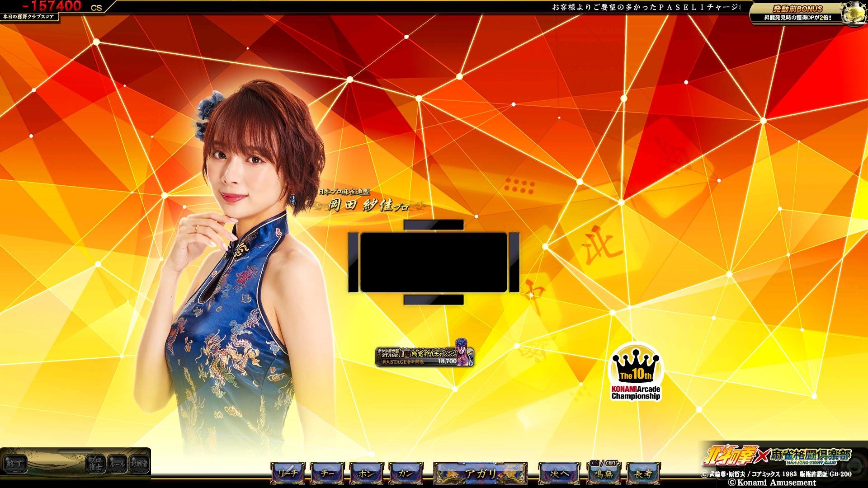The height and width of the screenshot is (488, 868).
Task: Click the black center table score panel
Action: tap(434, 263)
